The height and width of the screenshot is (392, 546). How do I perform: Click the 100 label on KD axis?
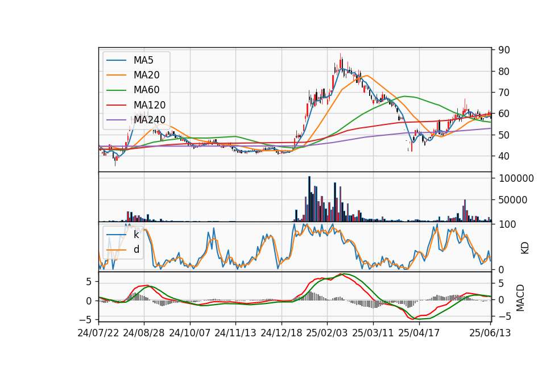point(507,224)
